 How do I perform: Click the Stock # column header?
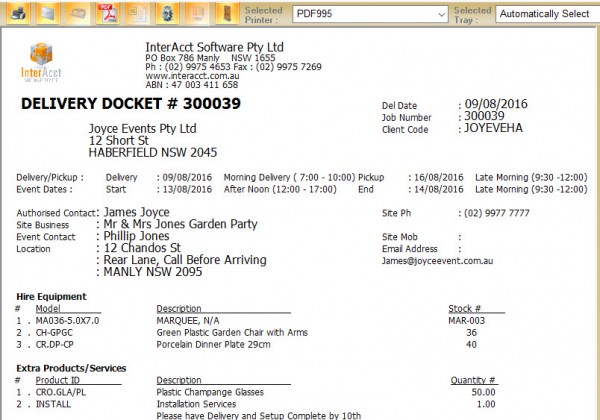tap(465, 308)
